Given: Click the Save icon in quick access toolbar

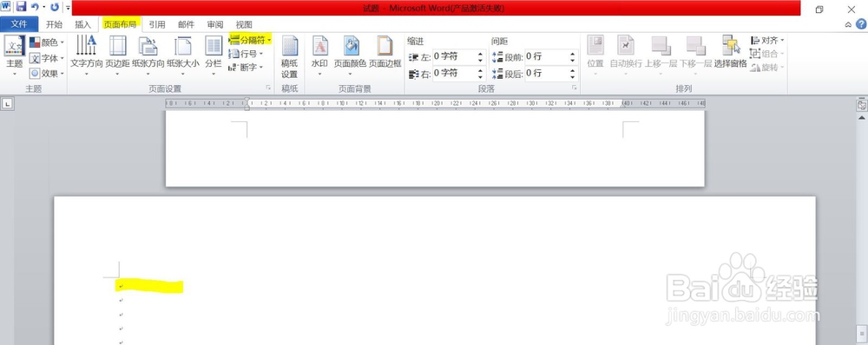Looking at the screenshot, I should [21, 7].
